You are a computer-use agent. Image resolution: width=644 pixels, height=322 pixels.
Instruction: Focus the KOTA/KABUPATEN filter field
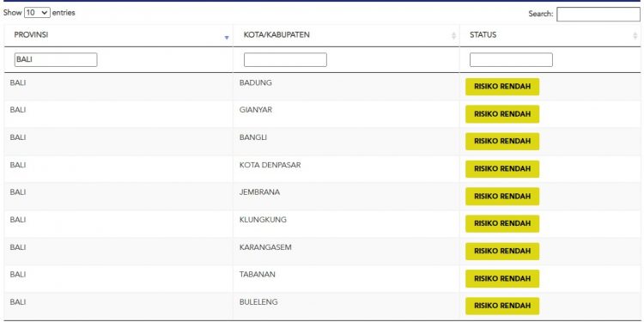(x=285, y=59)
